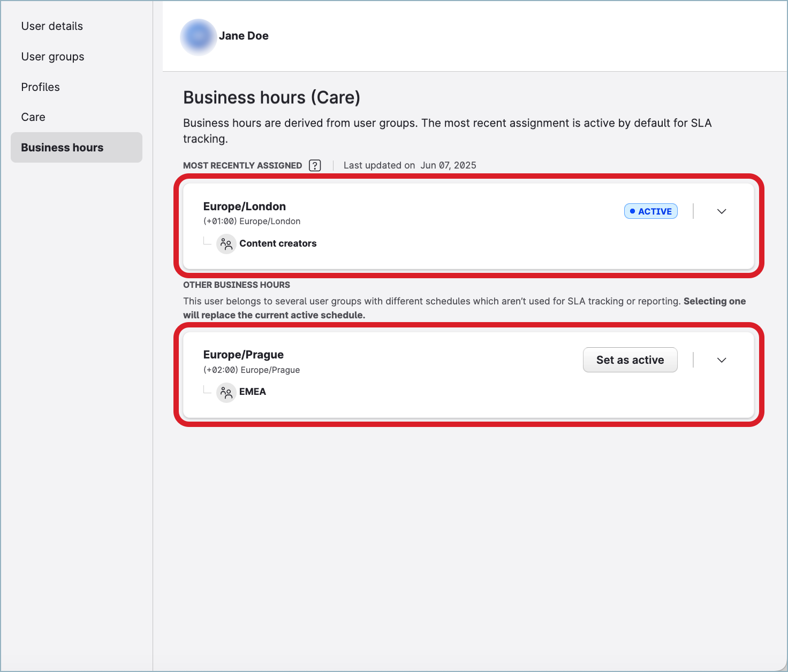Expand the Europe/Prague schedule chevron
788x672 pixels.
(721, 360)
